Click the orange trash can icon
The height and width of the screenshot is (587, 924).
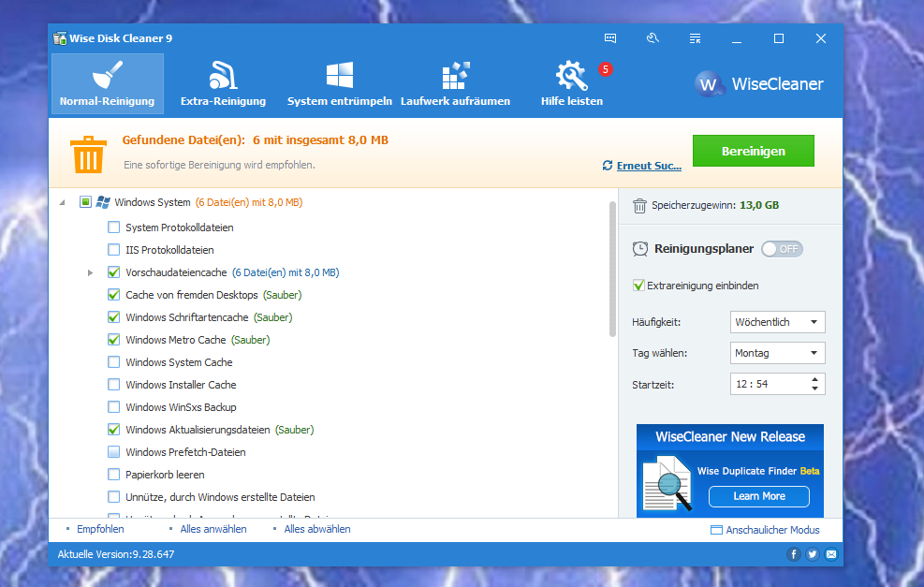(88, 154)
